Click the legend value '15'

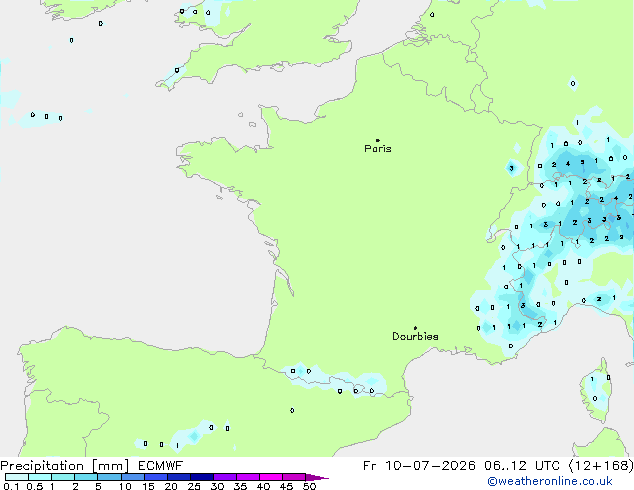pyautogui.click(x=148, y=486)
